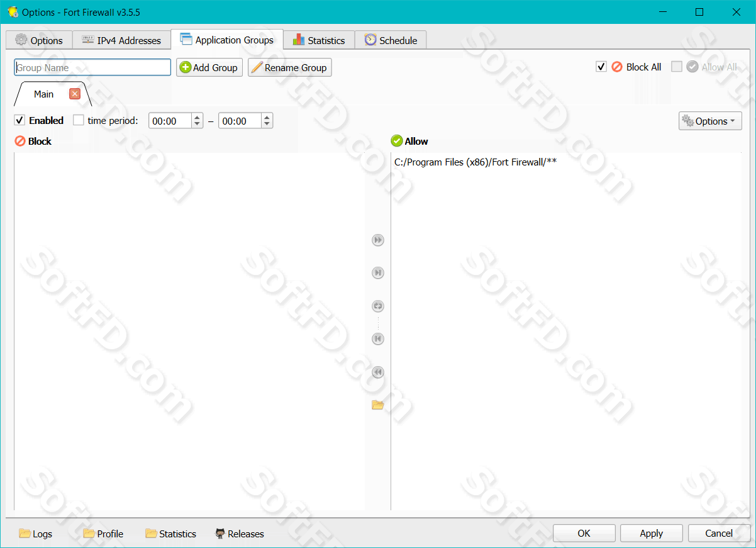Focus the Group Name input field
This screenshot has width=756, height=548.
(92, 67)
